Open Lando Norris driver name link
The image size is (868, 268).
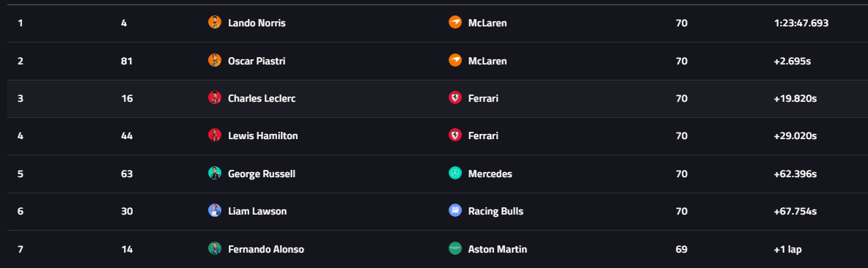[257, 23]
